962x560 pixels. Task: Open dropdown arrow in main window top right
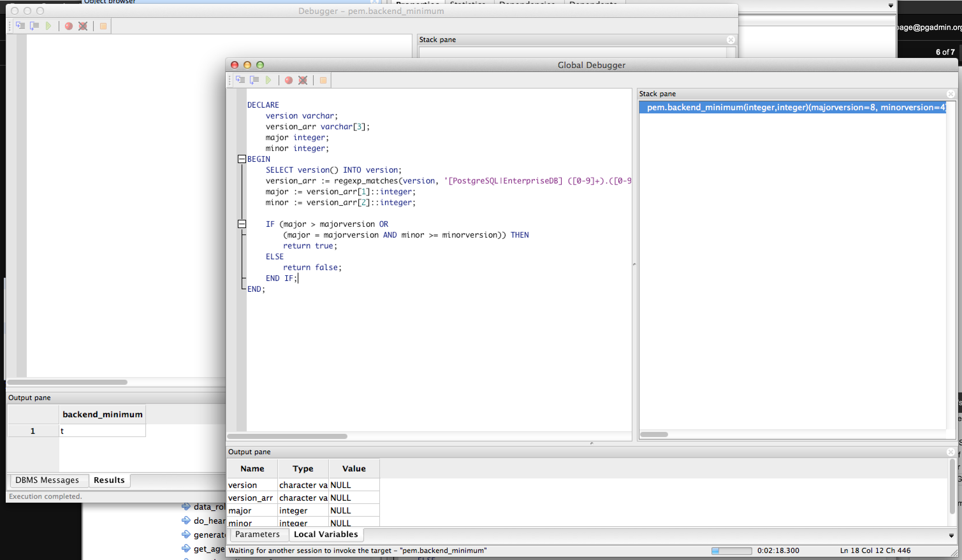pos(891,6)
